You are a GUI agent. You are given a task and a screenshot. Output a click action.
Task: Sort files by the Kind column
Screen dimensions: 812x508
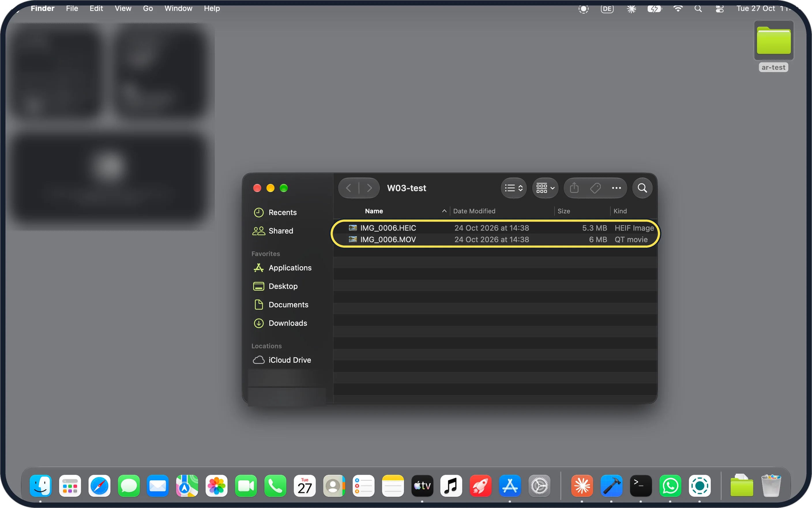point(620,211)
